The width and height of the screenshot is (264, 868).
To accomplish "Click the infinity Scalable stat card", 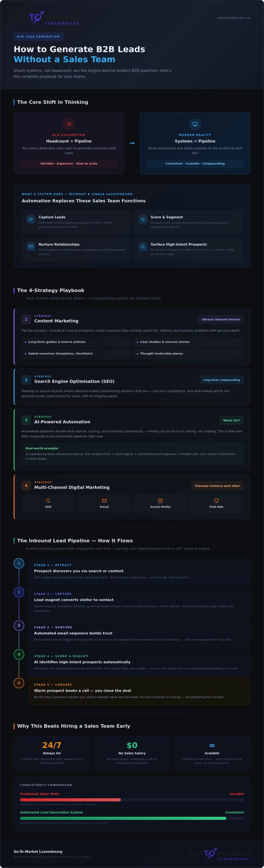I will pyautogui.click(x=212, y=753).
